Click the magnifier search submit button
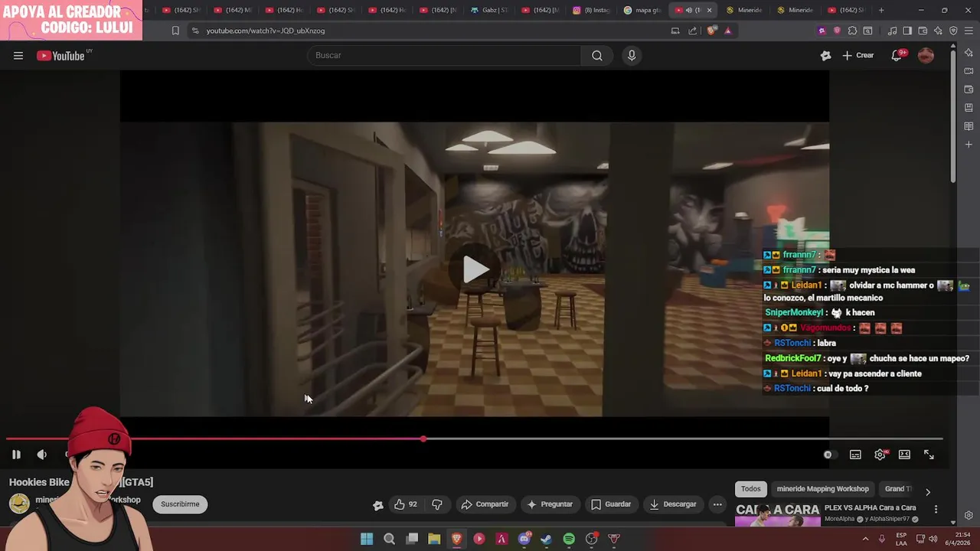The image size is (980, 551). 597,55
